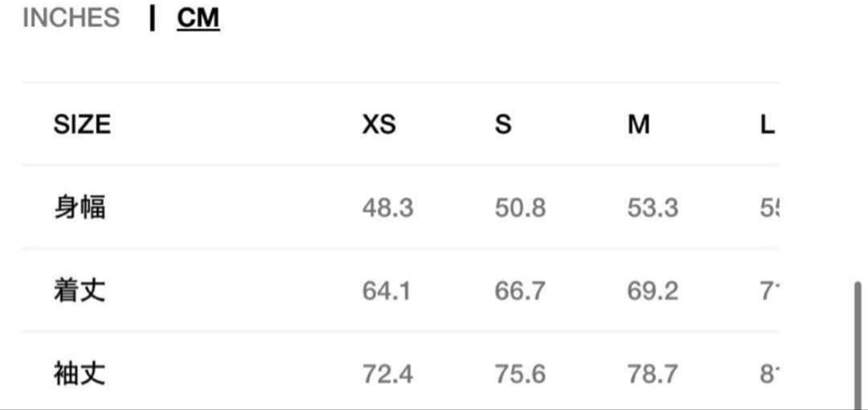Select the XS size column header
Image resolution: width=868 pixels, height=410 pixels.
[x=379, y=125]
